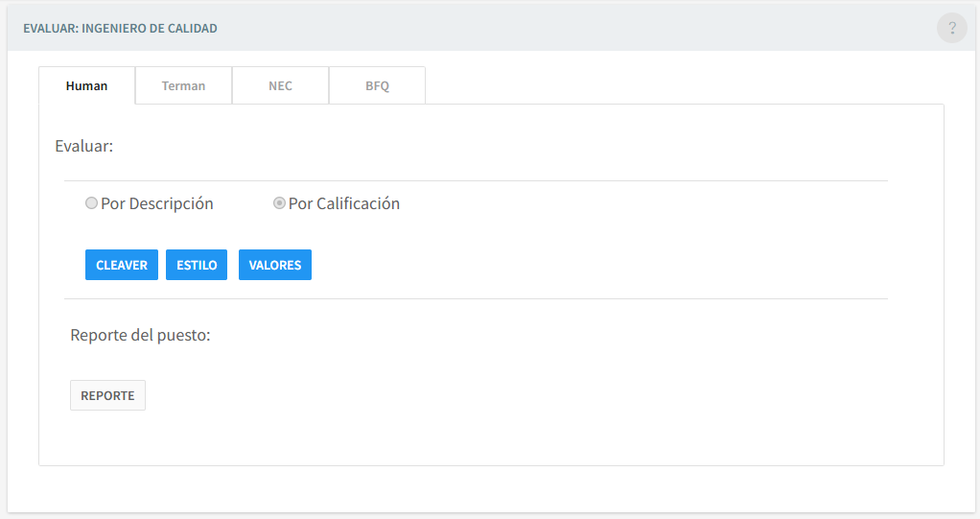
Task: Open the help question mark icon
Action: pyautogui.click(x=951, y=28)
